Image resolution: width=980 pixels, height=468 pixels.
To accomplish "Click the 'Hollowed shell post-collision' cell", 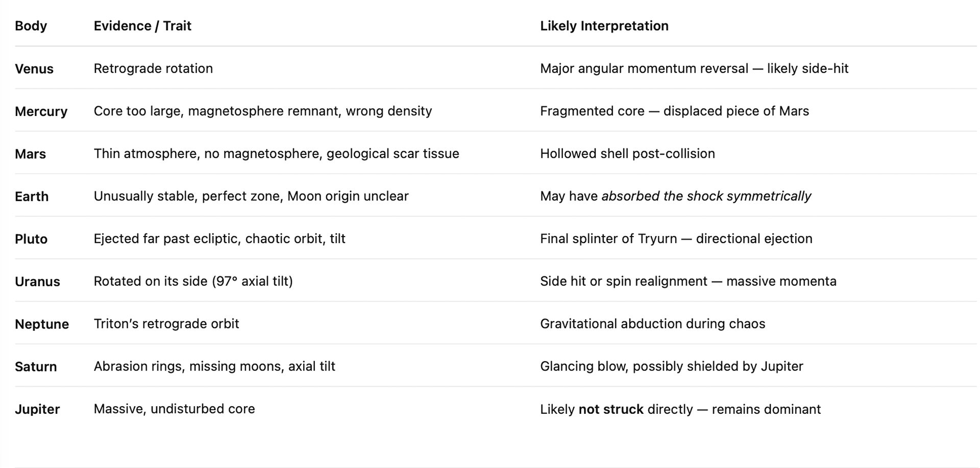I will tap(627, 153).
